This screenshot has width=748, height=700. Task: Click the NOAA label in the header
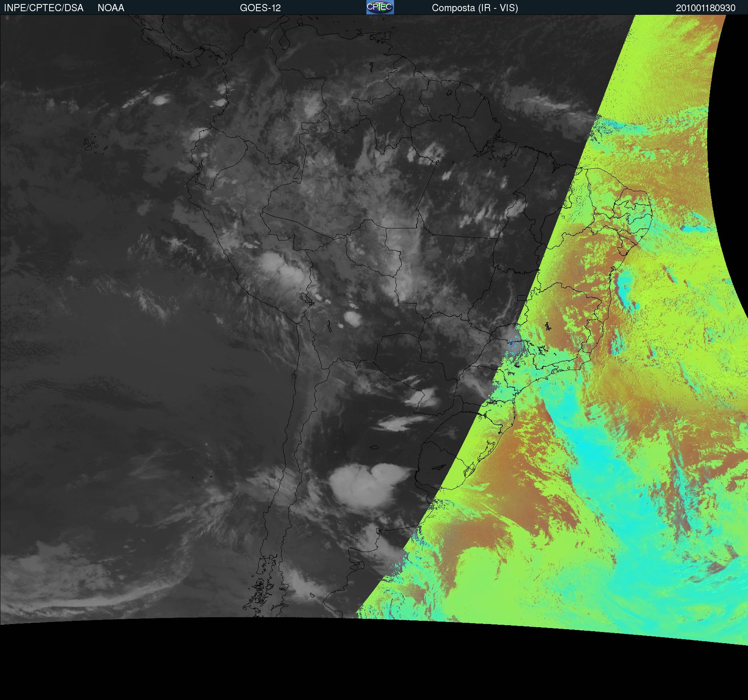point(111,8)
